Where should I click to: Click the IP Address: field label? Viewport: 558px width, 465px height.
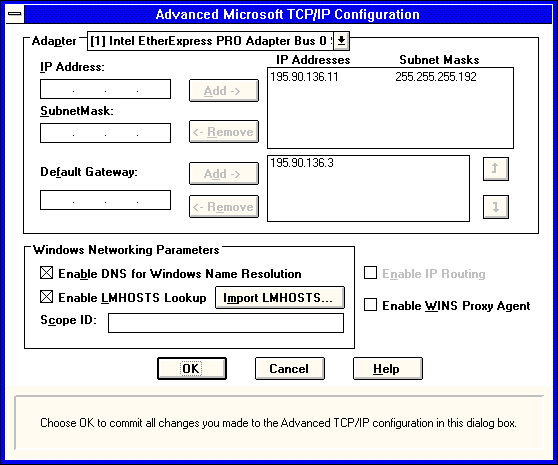tap(72, 67)
